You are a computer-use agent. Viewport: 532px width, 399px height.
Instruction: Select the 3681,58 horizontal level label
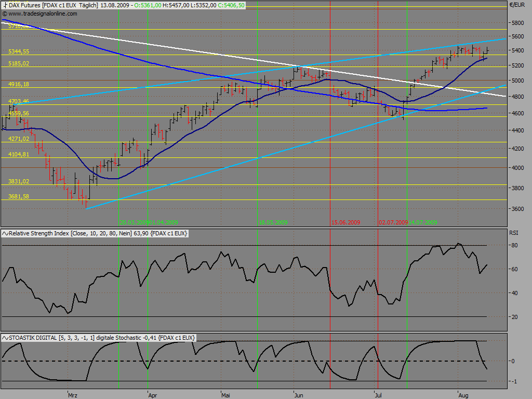(x=19, y=196)
